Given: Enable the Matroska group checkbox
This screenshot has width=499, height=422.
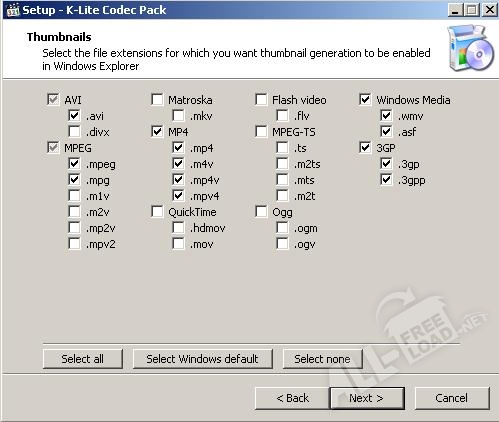Looking at the screenshot, I should pyautogui.click(x=157, y=99).
